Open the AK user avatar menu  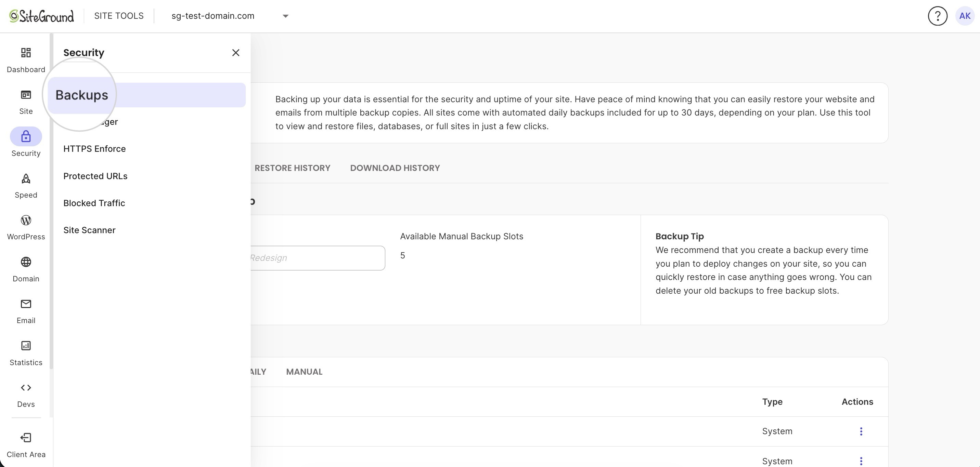point(965,16)
